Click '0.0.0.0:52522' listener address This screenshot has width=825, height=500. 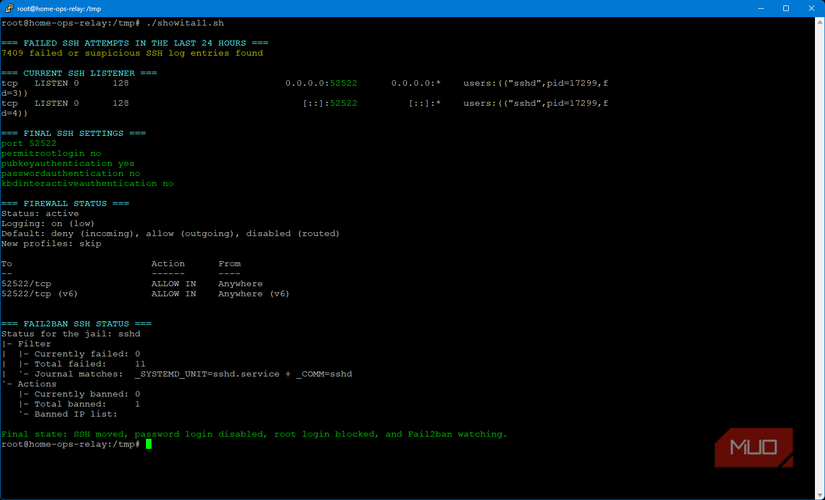coord(321,83)
